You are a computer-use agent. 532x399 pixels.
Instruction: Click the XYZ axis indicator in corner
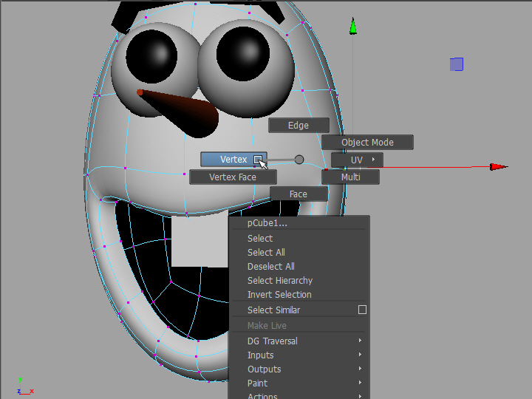(x=24, y=386)
